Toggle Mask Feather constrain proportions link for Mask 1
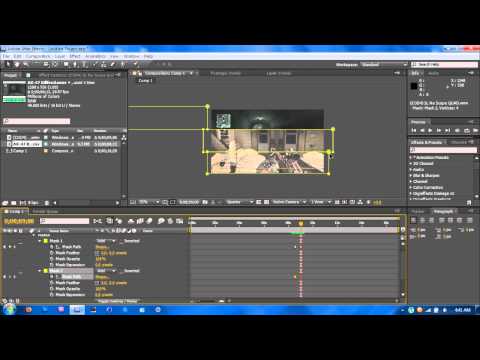This screenshot has height=360, width=480. pyautogui.click(x=98, y=253)
